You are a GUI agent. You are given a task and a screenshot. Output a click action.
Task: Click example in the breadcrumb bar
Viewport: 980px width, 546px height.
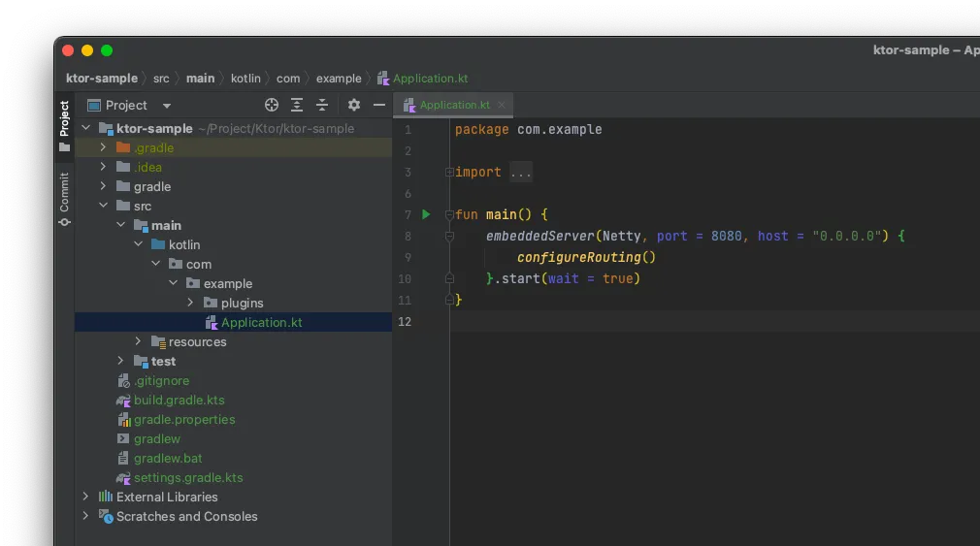click(339, 79)
